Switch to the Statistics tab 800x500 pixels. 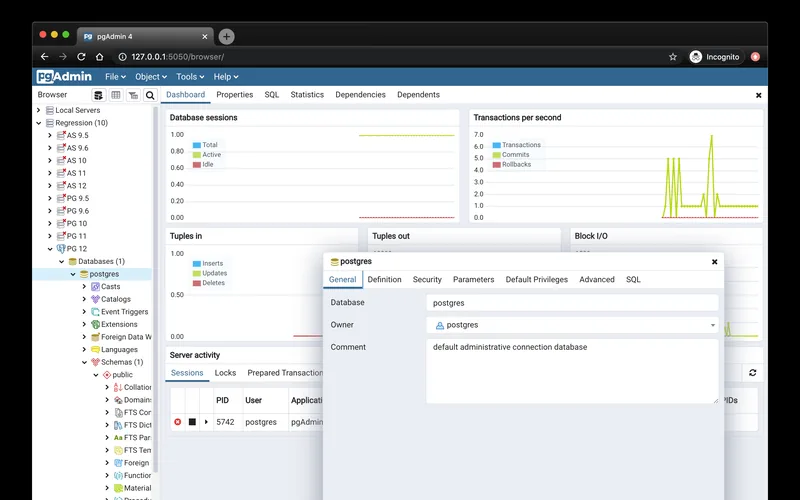click(307, 95)
